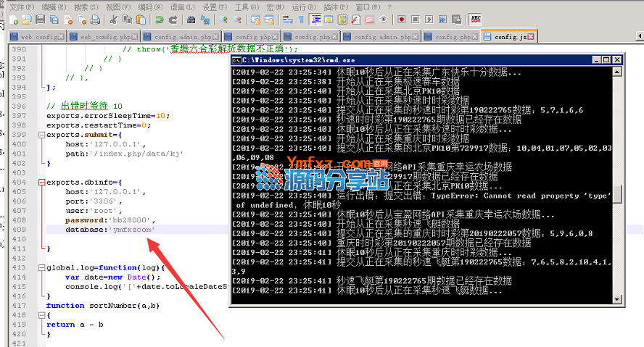The height and width of the screenshot is (347, 644).
Task: Collapse the exports.submit code block
Action: pos(41,135)
